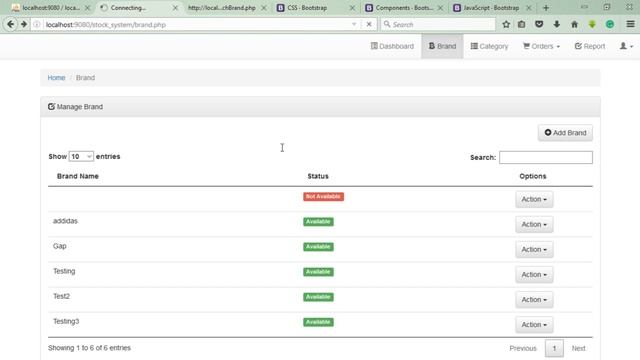Close the Components - Bootstrap tab
The image size is (640, 360).
(440, 8)
